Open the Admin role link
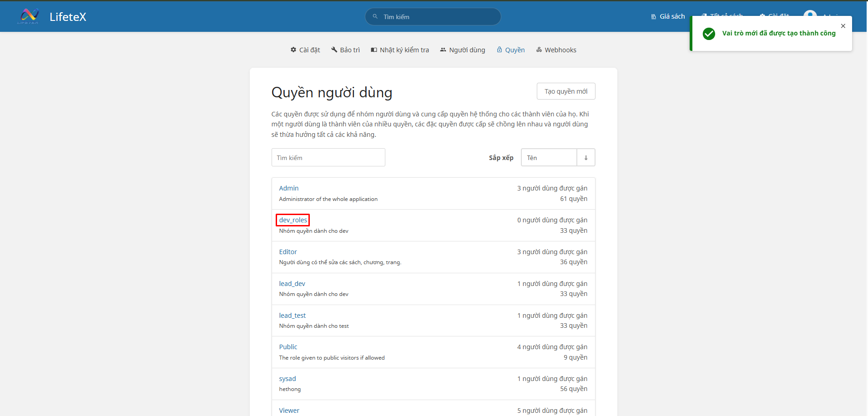The height and width of the screenshot is (416, 868). tap(289, 188)
